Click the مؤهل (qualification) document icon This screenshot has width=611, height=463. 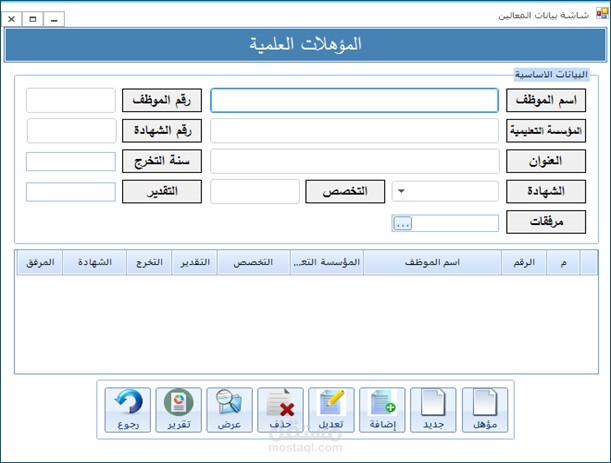485,410
